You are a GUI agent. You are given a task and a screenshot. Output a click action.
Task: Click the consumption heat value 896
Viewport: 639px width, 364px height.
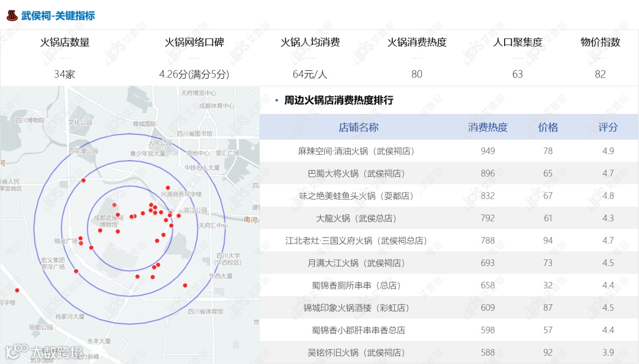tap(488, 174)
